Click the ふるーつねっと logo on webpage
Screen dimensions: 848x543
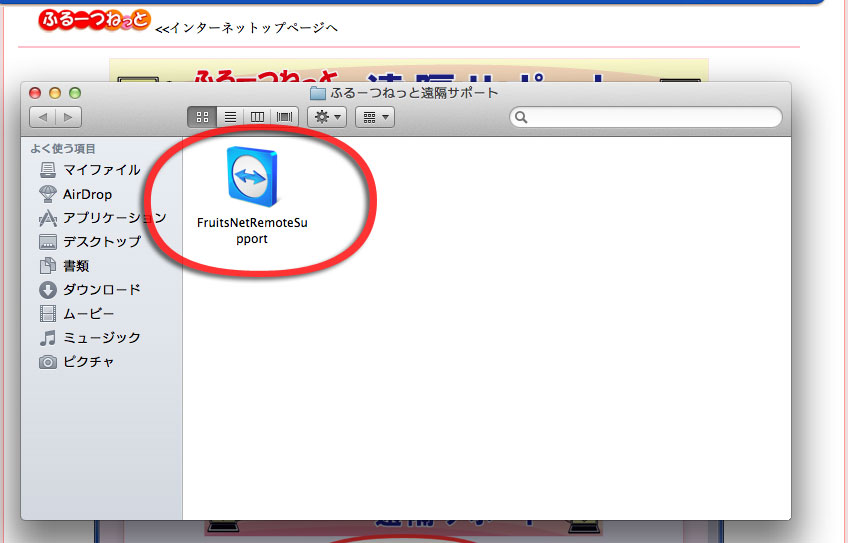coord(94,21)
